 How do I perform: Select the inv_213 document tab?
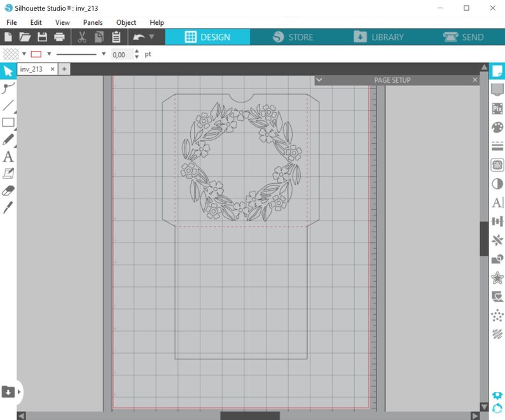(x=31, y=69)
